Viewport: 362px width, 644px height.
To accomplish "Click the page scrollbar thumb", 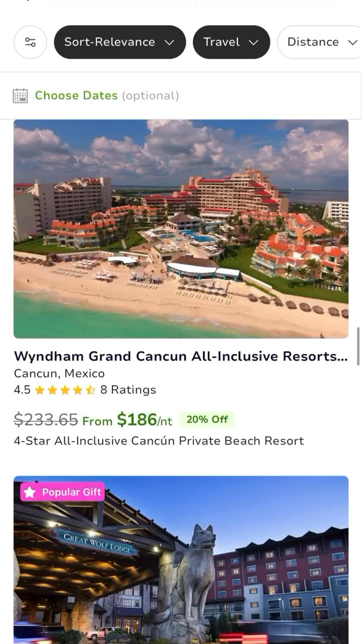I will tap(358, 346).
